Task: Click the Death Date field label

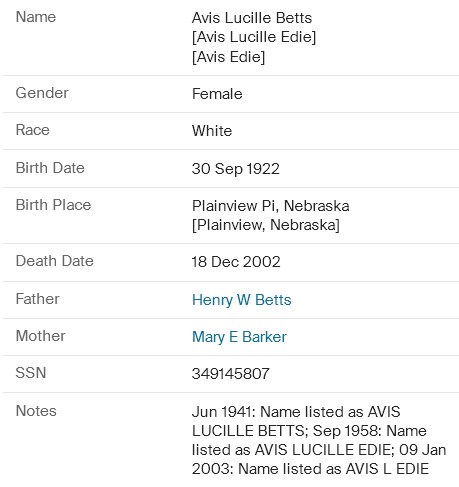Action: click(x=55, y=261)
